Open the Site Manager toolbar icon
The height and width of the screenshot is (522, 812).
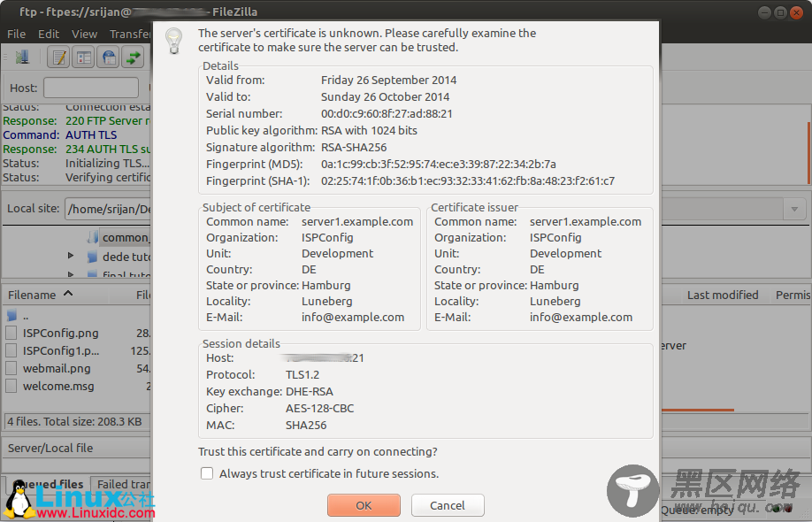(x=22, y=57)
